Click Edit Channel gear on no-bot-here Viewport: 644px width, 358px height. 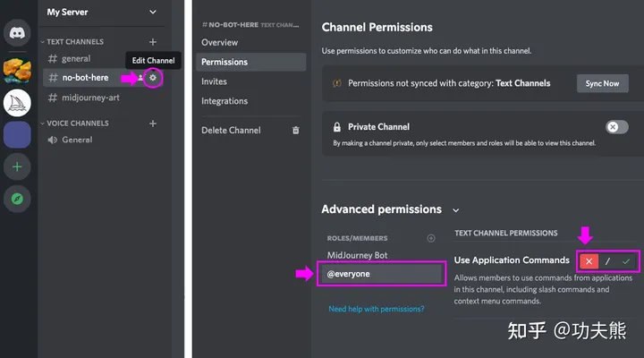click(x=153, y=78)
